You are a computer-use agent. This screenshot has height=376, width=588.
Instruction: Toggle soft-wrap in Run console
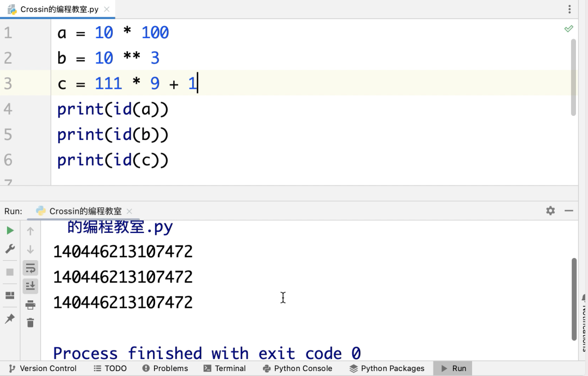(30, 268)
